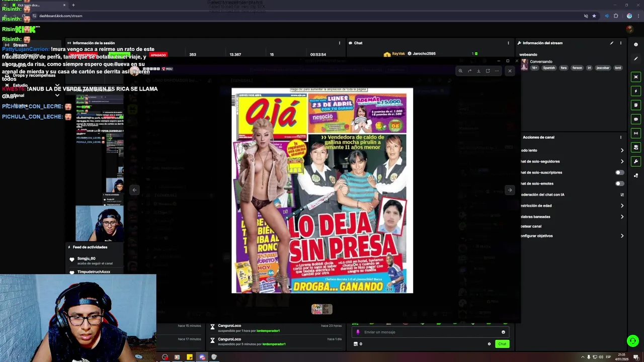Toggle the camera panel icon in sidebar
The height and width of the screenshot is (362, 644).
coord(636,147)
